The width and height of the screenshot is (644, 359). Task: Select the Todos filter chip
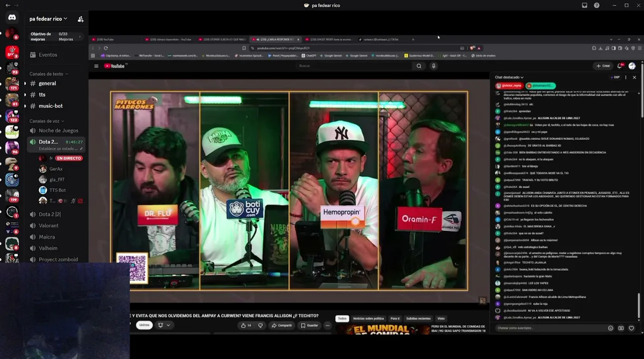pyautogui.click(x=342, y=319)
